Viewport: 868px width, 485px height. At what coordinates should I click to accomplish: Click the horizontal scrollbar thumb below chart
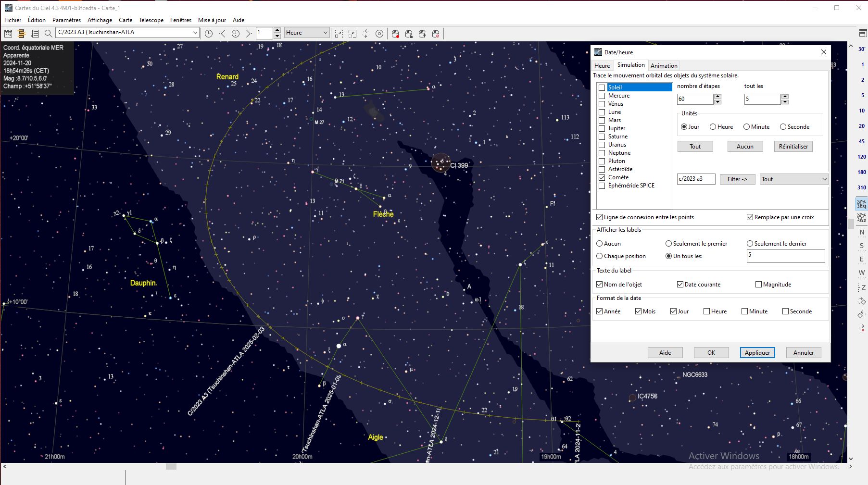(x=171, y=466)
